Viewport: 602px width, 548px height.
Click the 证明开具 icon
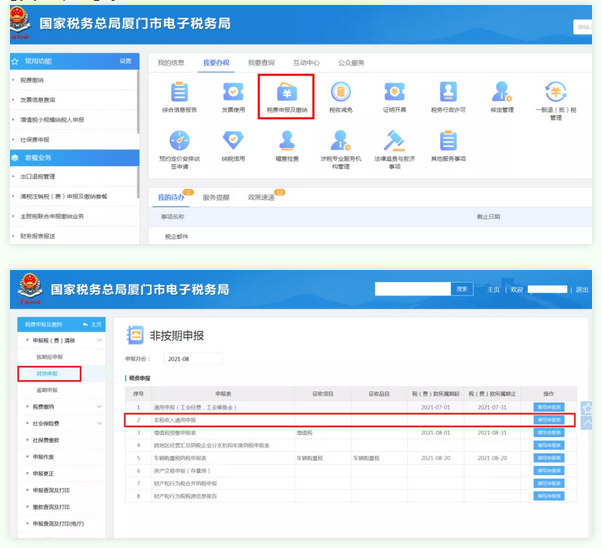pyautogui.click(x=394, y=94)
